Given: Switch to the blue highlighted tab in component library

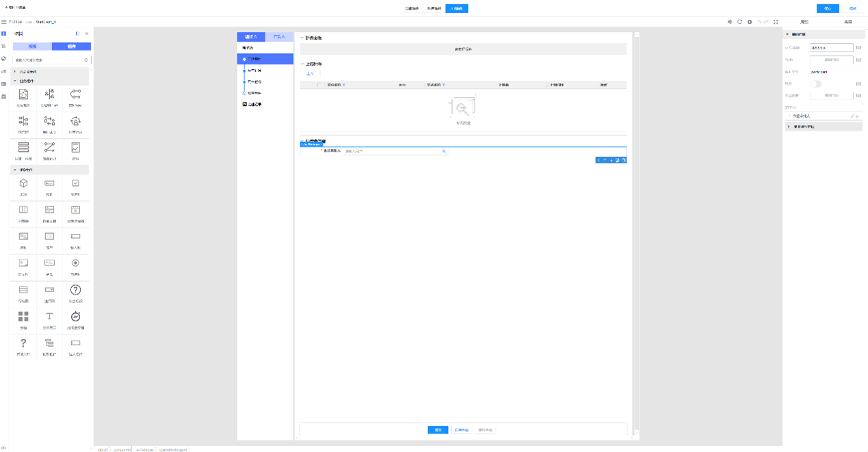Looking at the screenshot, I should click(x=71, y=46).
